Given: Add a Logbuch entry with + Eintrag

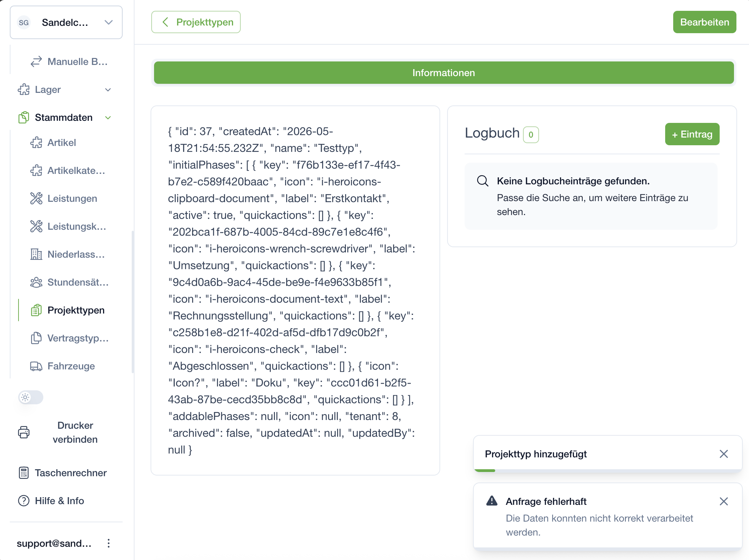Looking at the screenshot, I should (692, 134).
